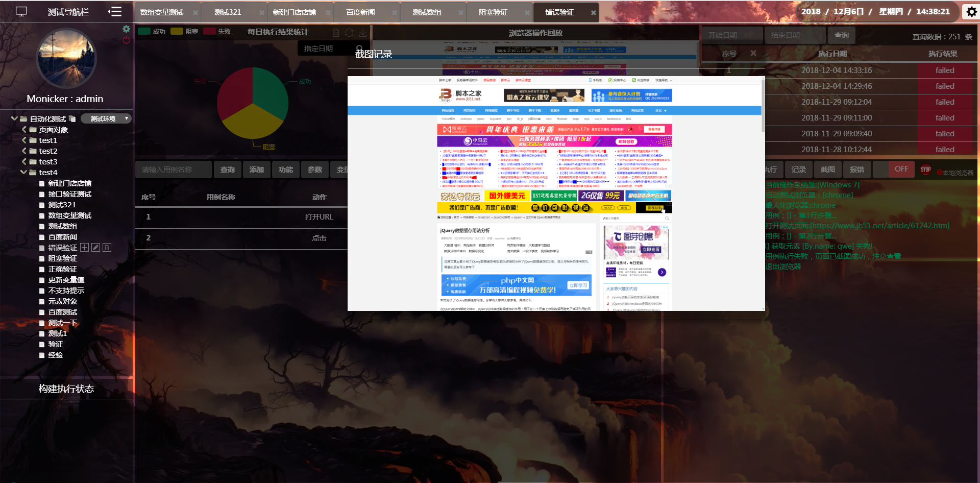Viewport: 980px width, 483px height.
Task: Click the 开始日期 date field
Action: [x=732, y=35]
